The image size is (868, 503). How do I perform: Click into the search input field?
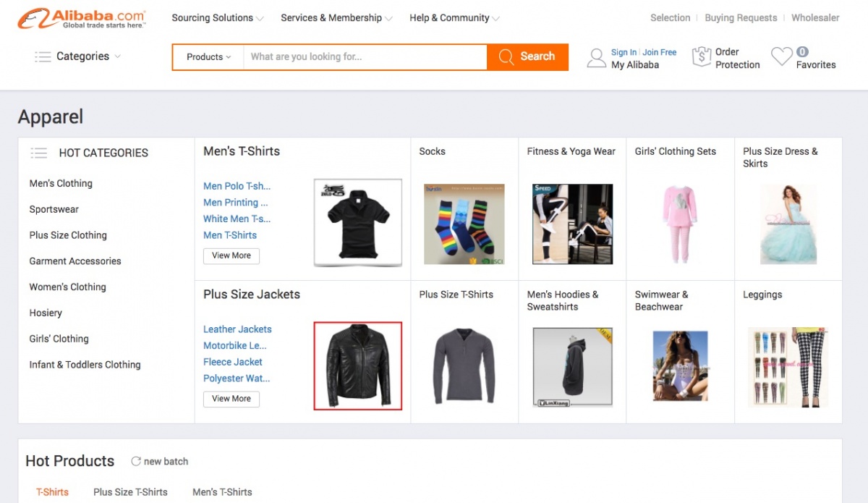(x=365, y=57)
